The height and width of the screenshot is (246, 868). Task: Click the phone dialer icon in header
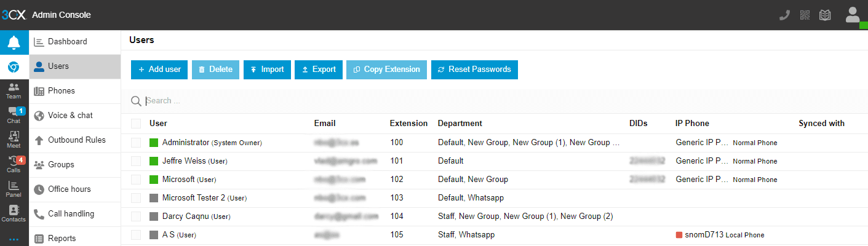pos(784,15)
